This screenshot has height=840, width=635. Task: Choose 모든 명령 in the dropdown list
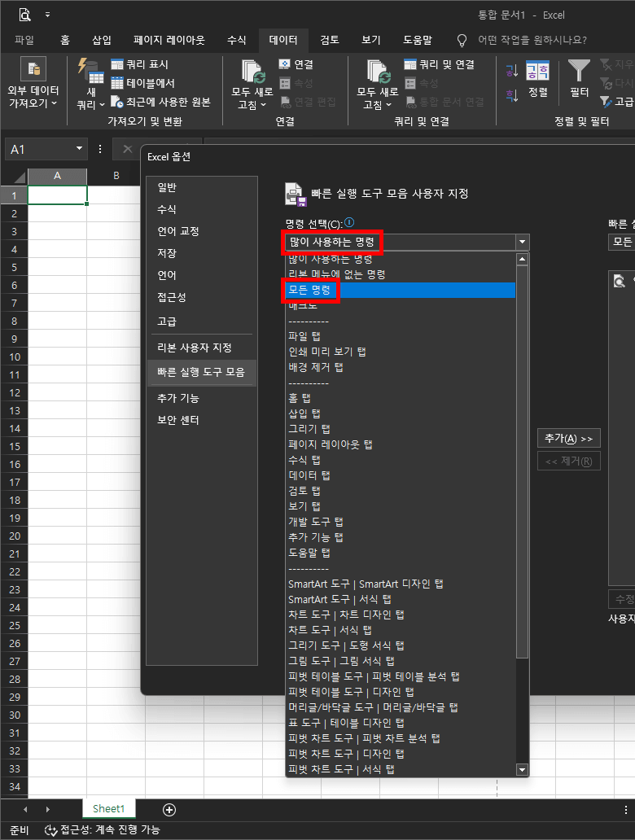401,290
